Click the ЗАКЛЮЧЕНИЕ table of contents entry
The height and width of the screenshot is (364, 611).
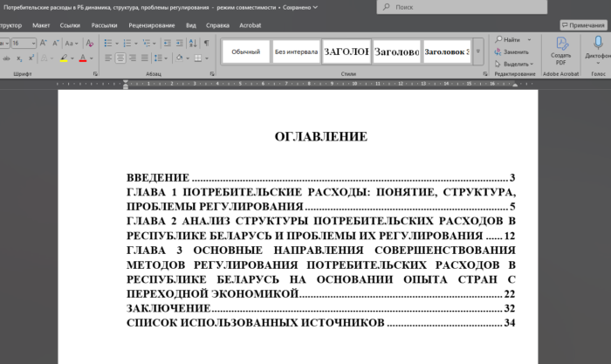(320, 308)
